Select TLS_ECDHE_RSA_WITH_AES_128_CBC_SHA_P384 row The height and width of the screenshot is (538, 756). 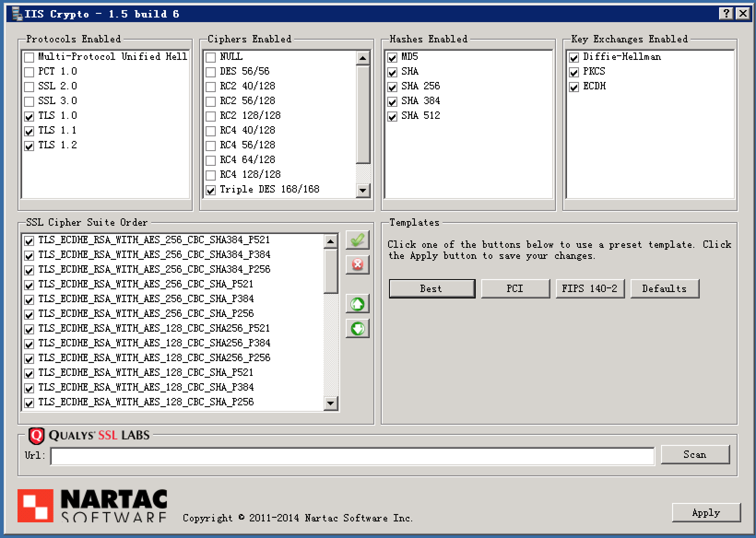click(x=173, y=387)
